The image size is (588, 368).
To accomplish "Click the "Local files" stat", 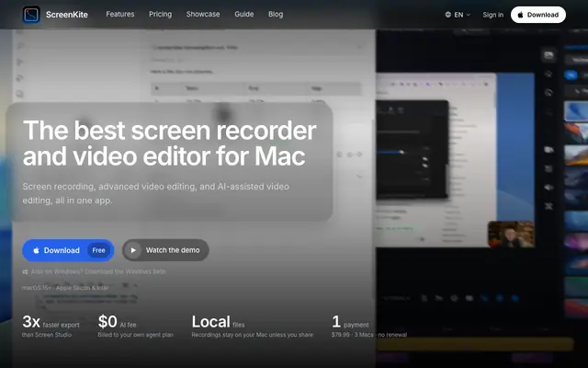I will [218, 322].
